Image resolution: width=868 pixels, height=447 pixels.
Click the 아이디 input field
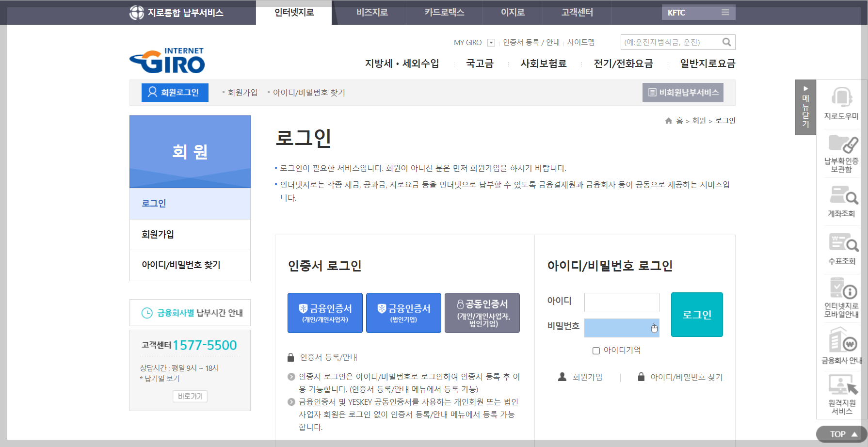[622, 302]
